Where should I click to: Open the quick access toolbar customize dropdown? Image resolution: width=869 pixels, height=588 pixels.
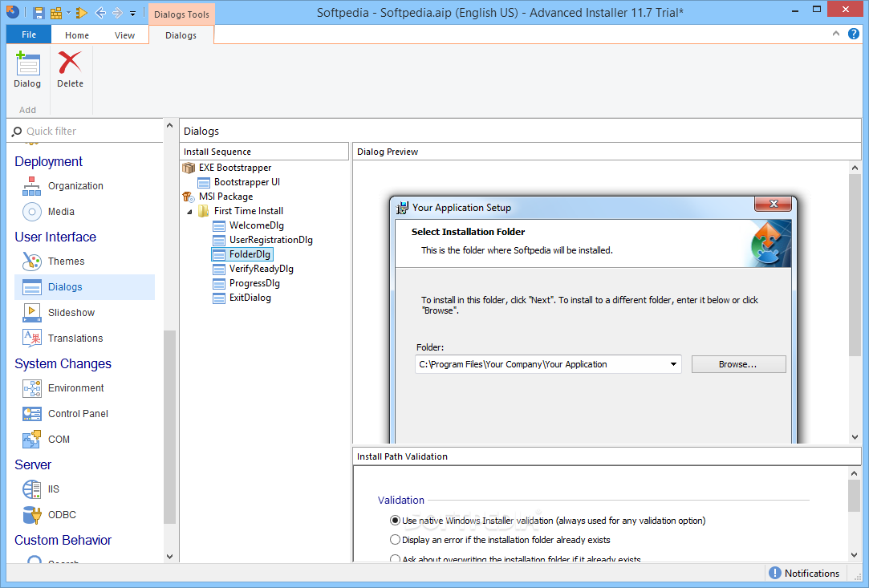click(x=133, y=13)
